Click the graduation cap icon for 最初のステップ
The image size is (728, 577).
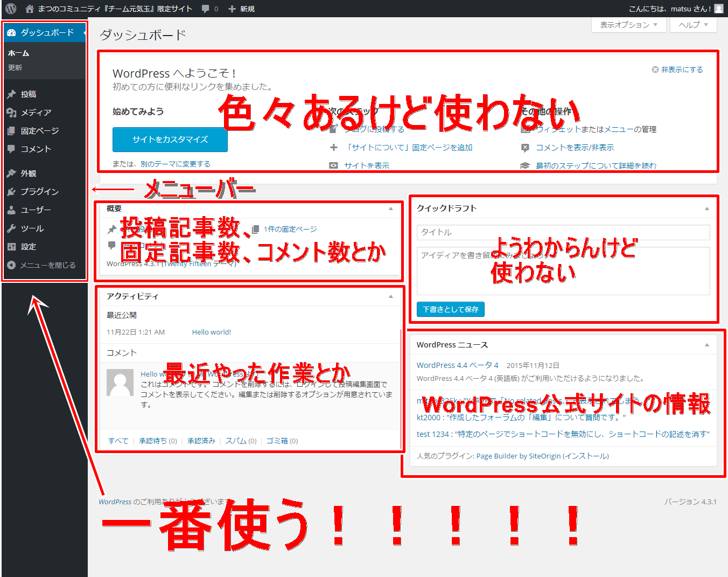(x=525, y=165)
